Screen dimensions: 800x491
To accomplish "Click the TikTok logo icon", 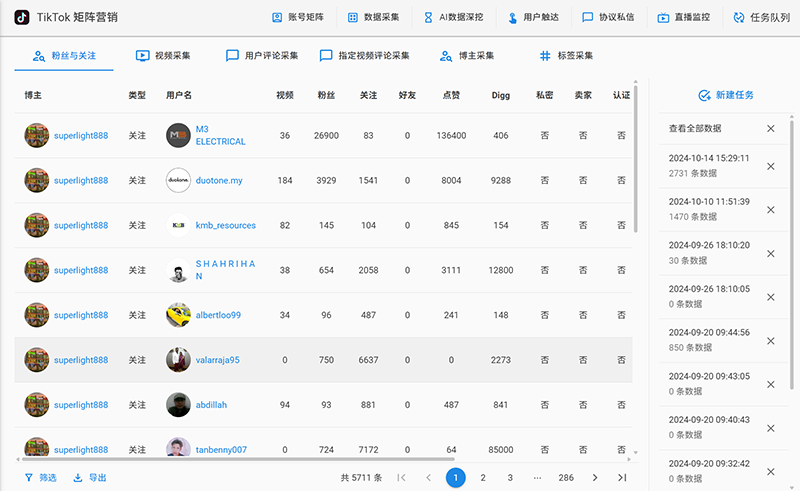I will (x=21, y=17).
